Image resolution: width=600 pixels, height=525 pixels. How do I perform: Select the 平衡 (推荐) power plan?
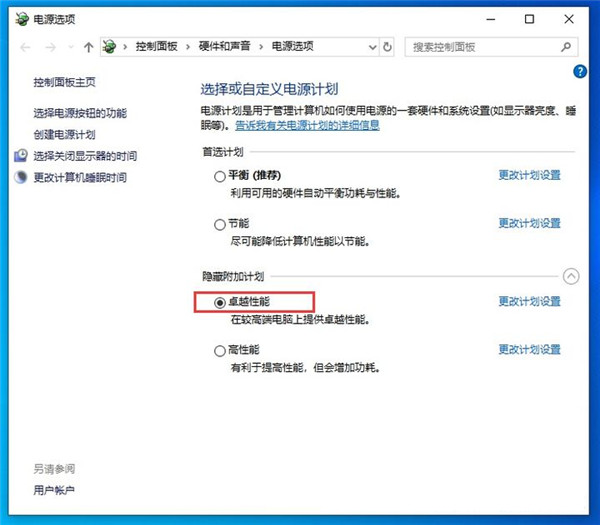[x=220, y=176]
